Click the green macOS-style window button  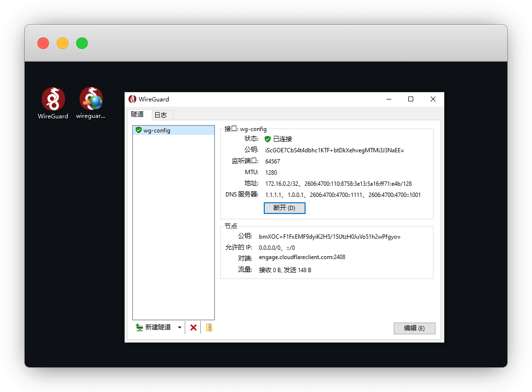pos(82,43)
